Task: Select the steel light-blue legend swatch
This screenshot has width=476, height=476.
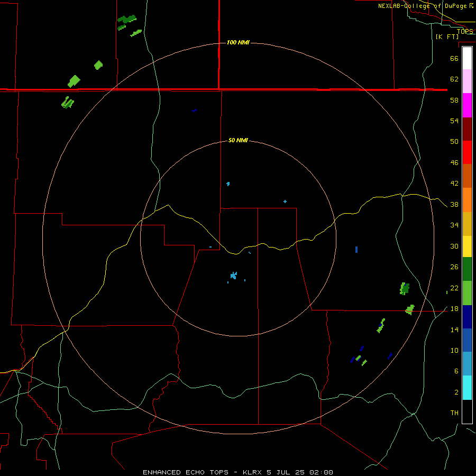Action: point(467,364)
